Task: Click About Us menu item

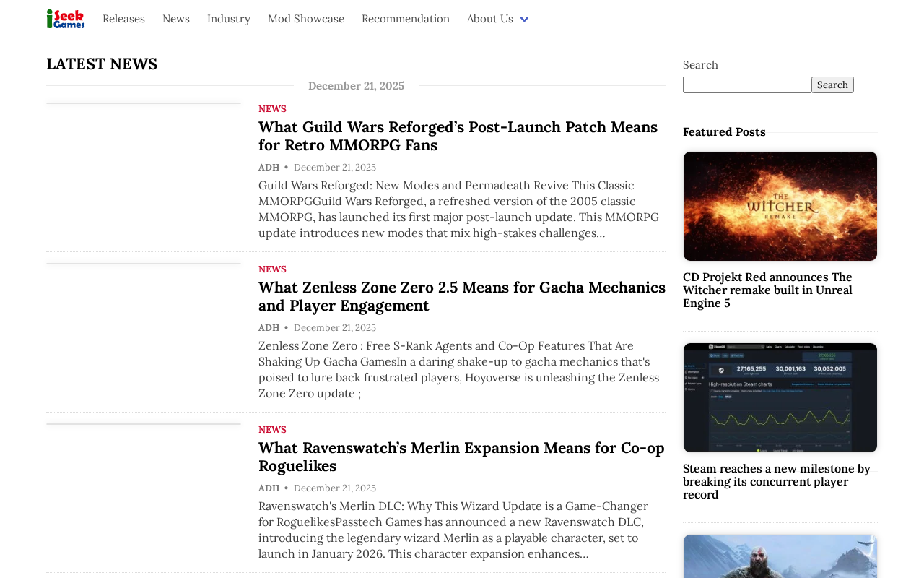Action: pos(490,19)
